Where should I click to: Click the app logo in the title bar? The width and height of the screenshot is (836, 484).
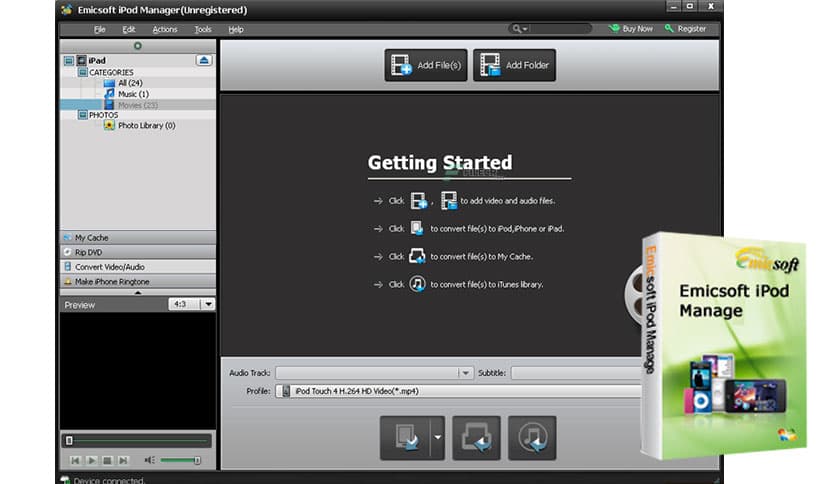(67, 10)
